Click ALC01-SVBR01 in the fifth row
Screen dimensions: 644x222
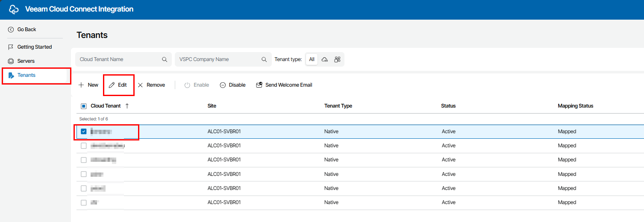click(224, 188)
